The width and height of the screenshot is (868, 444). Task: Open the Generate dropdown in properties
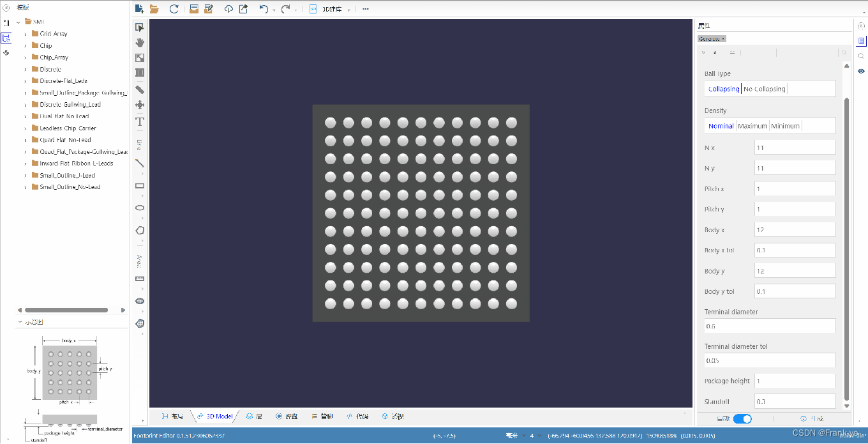coord(712,39)
